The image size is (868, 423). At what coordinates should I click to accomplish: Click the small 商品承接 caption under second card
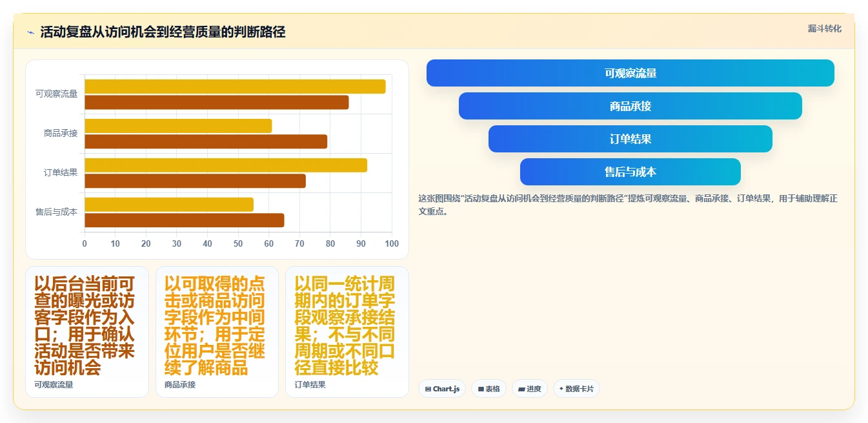click(x=180, y=385)
